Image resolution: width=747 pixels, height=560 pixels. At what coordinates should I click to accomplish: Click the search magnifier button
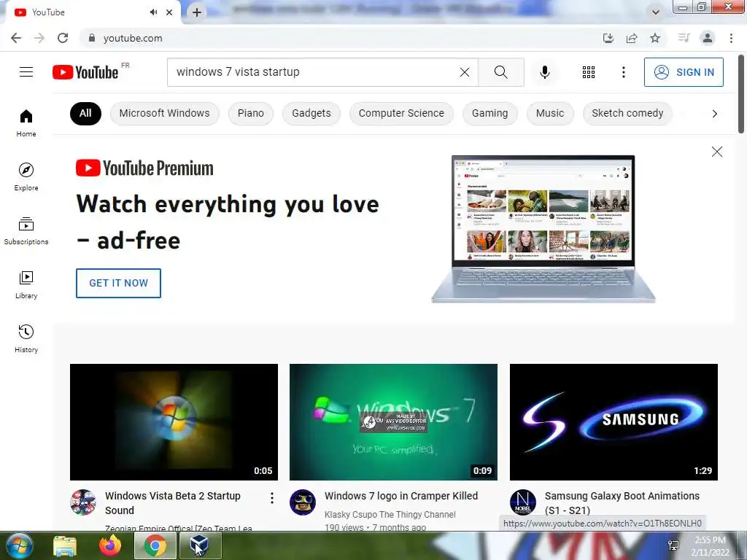click(500, 72)
